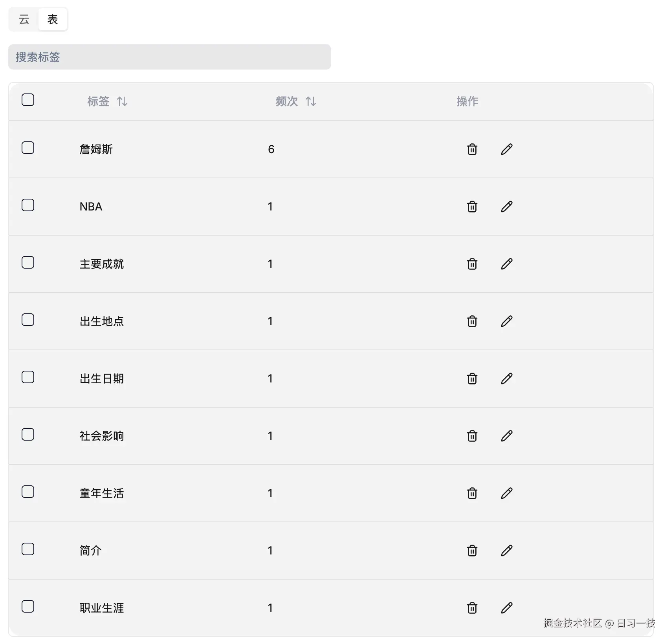The image size is (671, 644).
Task: Click the 搜索标签 search field
Action: tap(169, 57)
